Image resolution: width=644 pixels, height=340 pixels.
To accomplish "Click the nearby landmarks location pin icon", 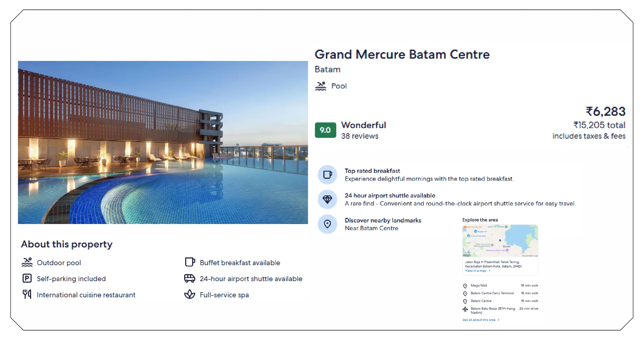I will (327, 224).
